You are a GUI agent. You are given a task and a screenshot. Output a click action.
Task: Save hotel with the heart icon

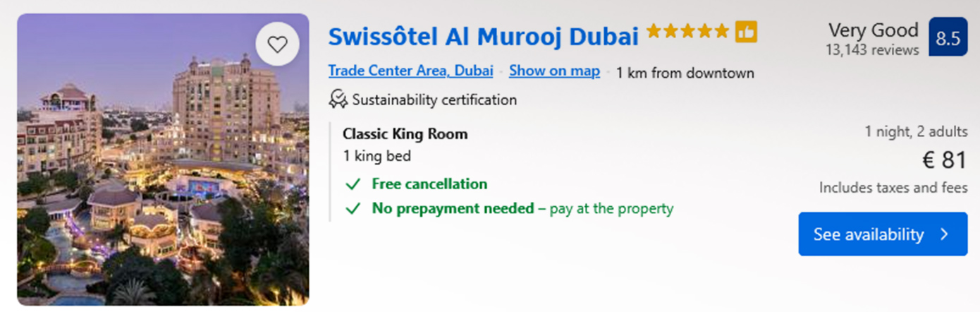[x=277, y=45]
